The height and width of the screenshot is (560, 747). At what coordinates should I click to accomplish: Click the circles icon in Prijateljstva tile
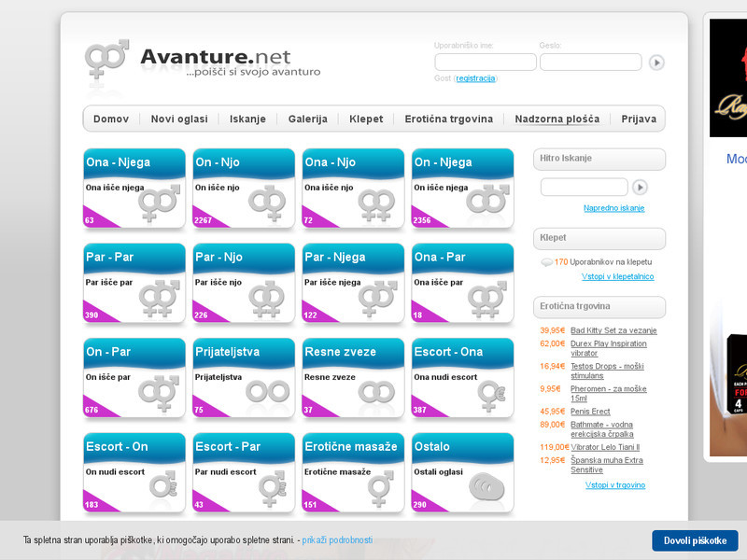click(x=268, y=392)
